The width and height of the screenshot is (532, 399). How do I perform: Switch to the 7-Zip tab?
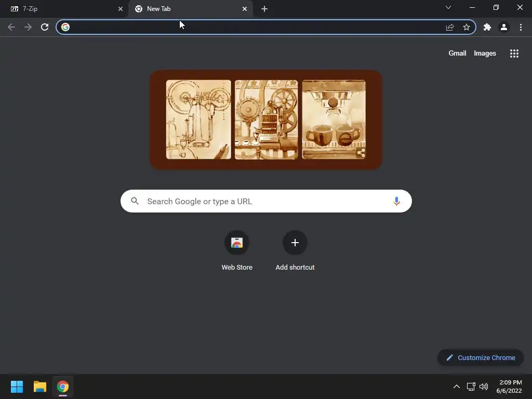point(64,9)
